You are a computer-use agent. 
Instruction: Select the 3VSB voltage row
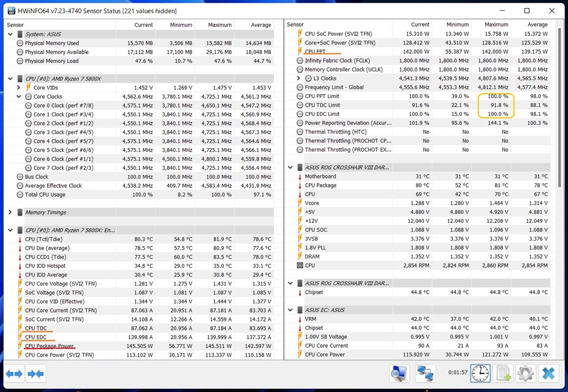[418, 239]
